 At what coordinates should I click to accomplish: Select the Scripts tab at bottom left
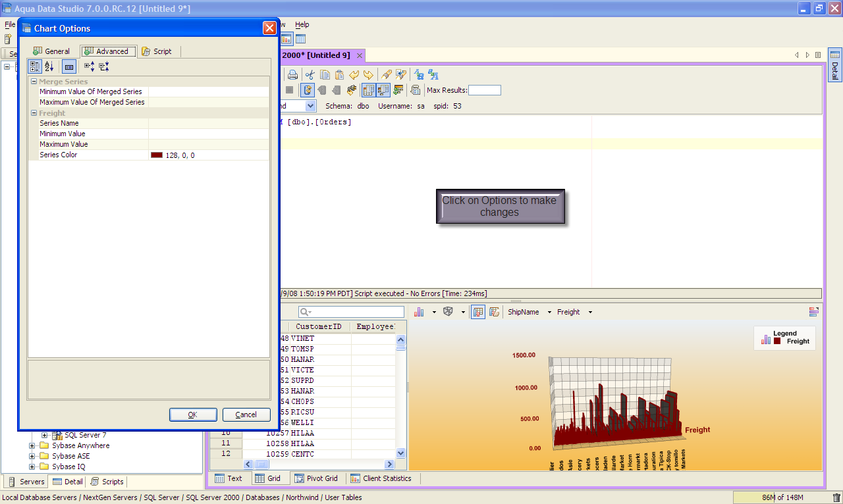coord(107,482)
